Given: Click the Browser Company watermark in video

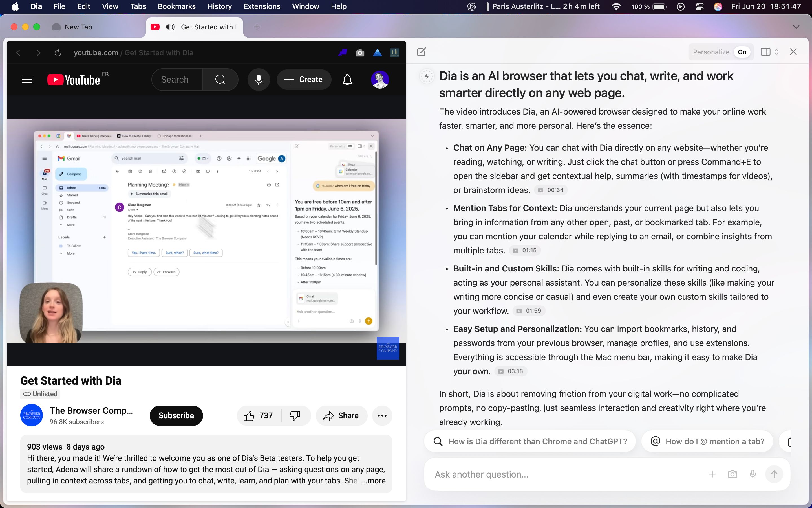Looking at the screenshot, I should [388, 348].
